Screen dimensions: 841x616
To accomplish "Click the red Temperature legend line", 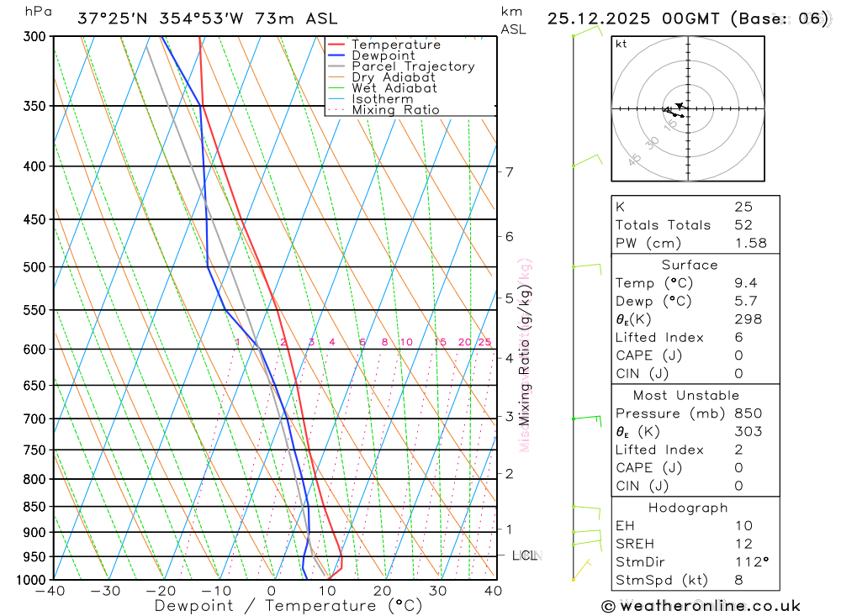I will pyautogui.click(x=336, y=45).
